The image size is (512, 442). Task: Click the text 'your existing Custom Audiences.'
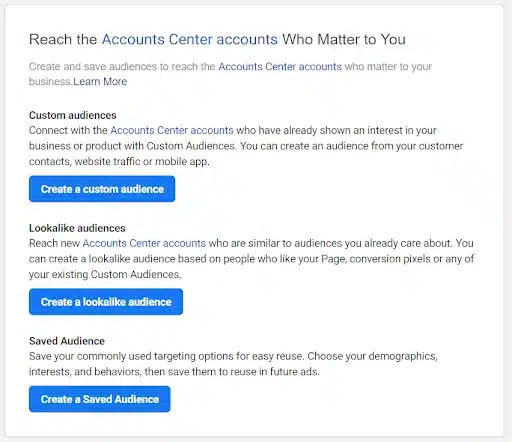point(105,274)
